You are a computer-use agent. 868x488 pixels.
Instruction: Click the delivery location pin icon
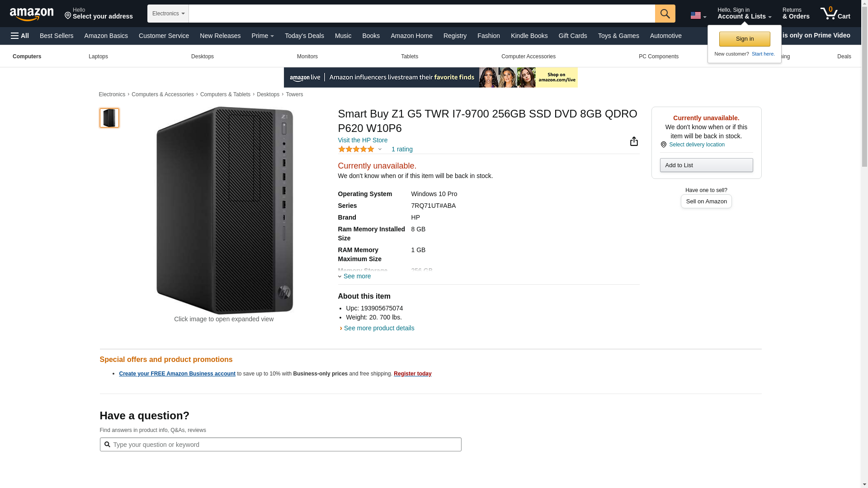(663, 145)
